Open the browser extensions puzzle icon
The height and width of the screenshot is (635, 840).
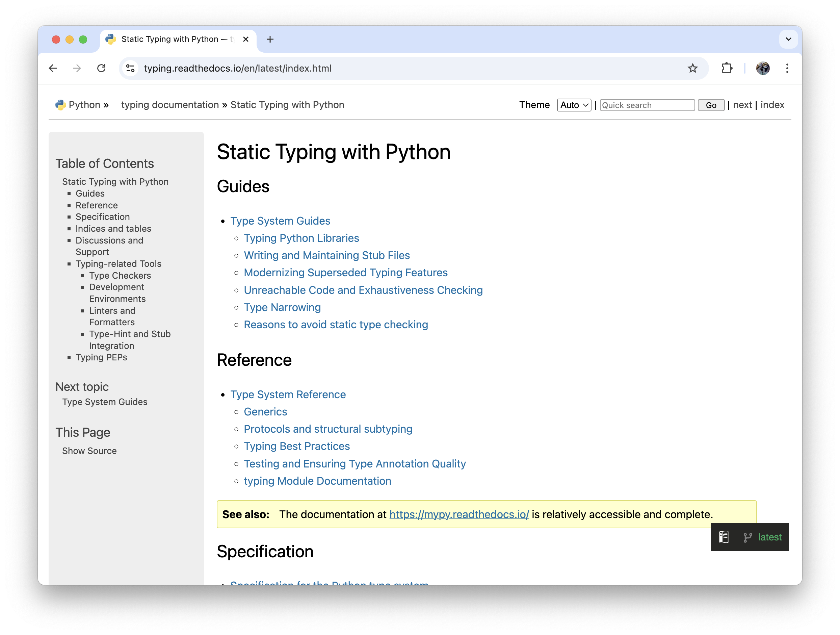727,69
